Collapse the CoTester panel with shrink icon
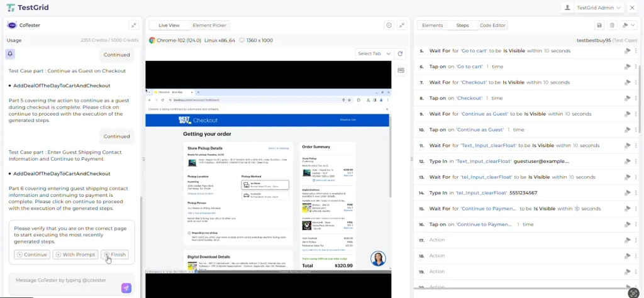Image resolution: width=644 pixels, height=298 pixels. point(134,25)
